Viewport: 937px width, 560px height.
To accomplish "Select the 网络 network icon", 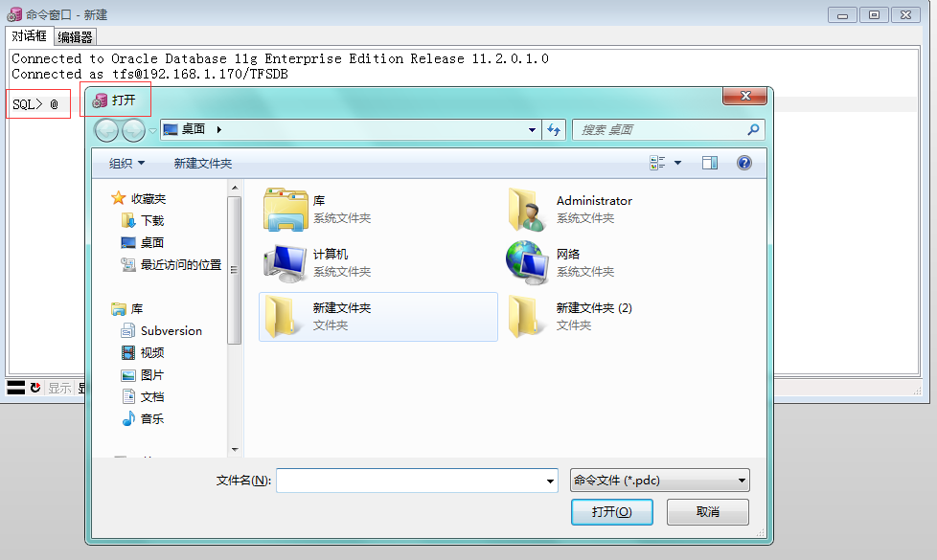I will [x=527, y=262].
